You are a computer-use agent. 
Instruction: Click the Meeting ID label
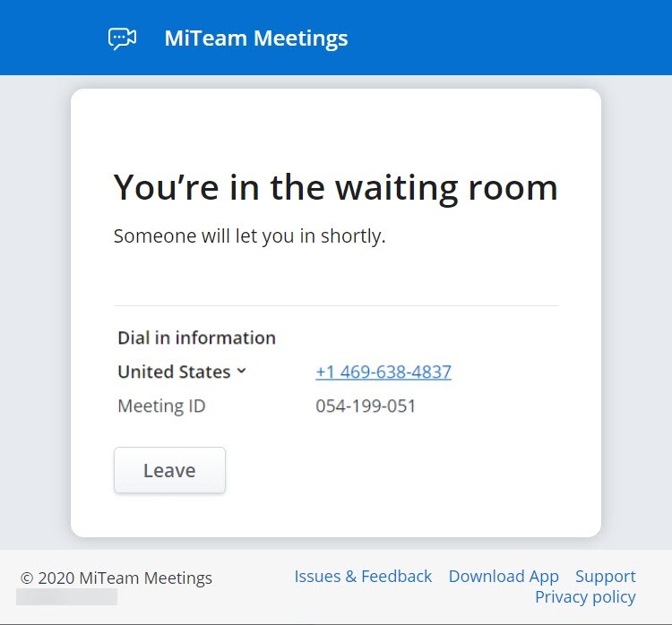[161, 406]
